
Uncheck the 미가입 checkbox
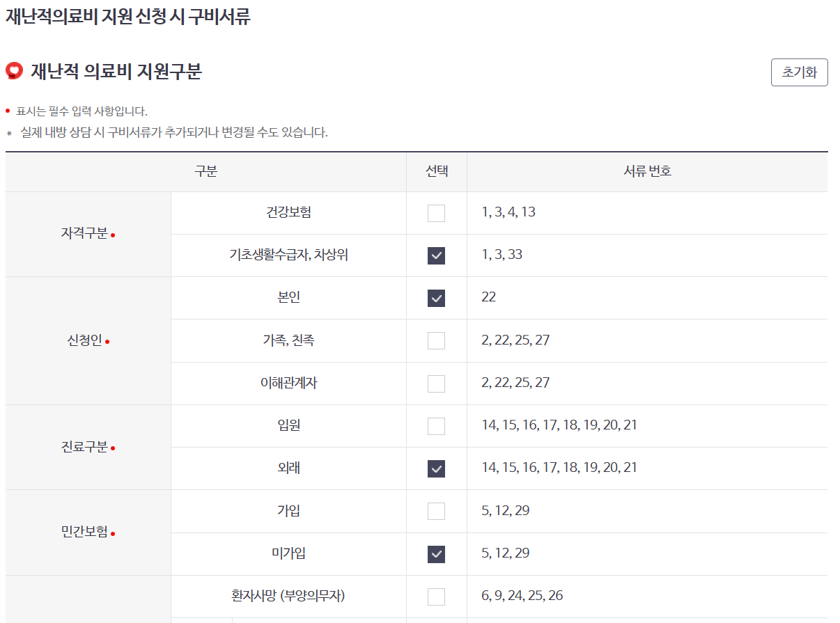[x=436, y=553]
